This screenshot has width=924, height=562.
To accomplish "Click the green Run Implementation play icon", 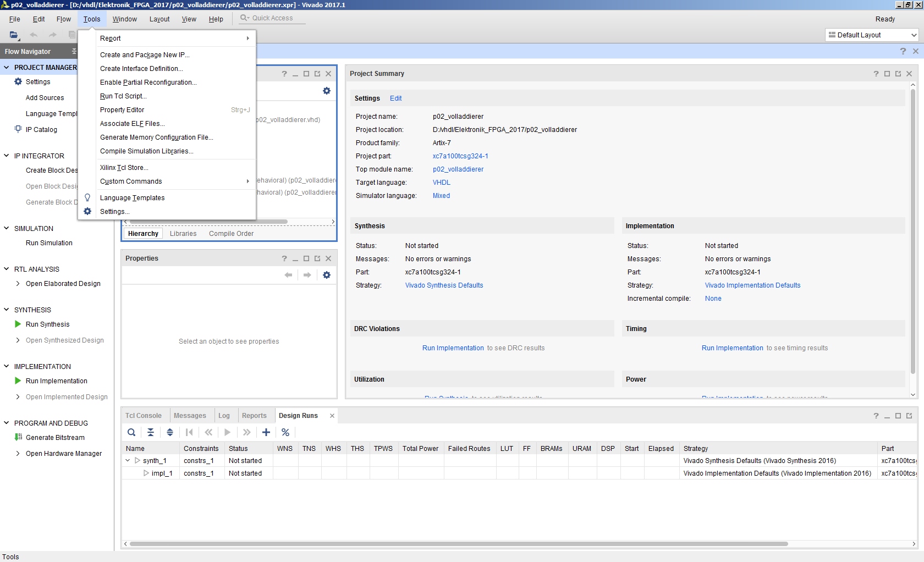I will tap(18, 381).
